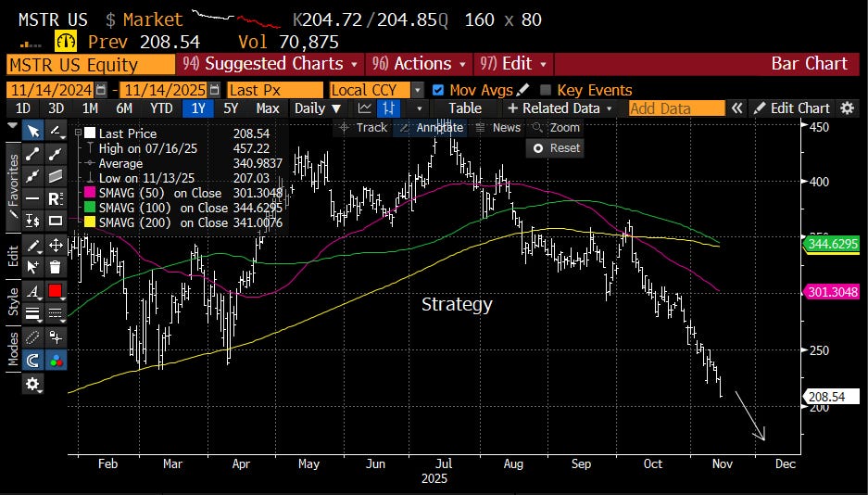This screenshot has width=868, height=495.
Task: Open the Daily periodicity dropdown
Action: [x=318, y=108]
